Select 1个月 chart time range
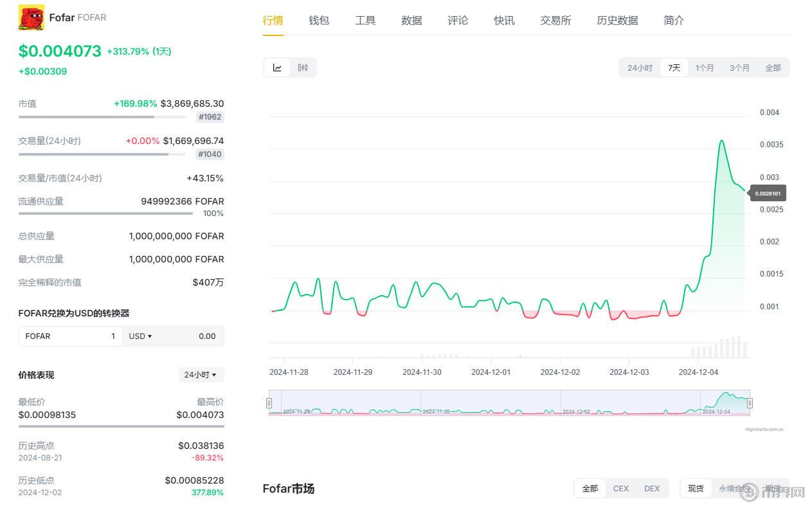The image size is (812, 510). (x=705, y=68)
